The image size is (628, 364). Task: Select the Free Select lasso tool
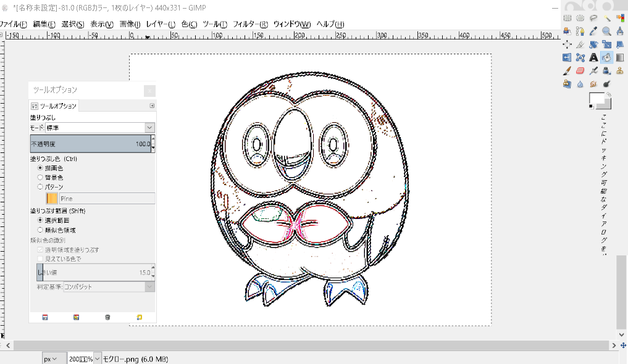click(593, 18)
